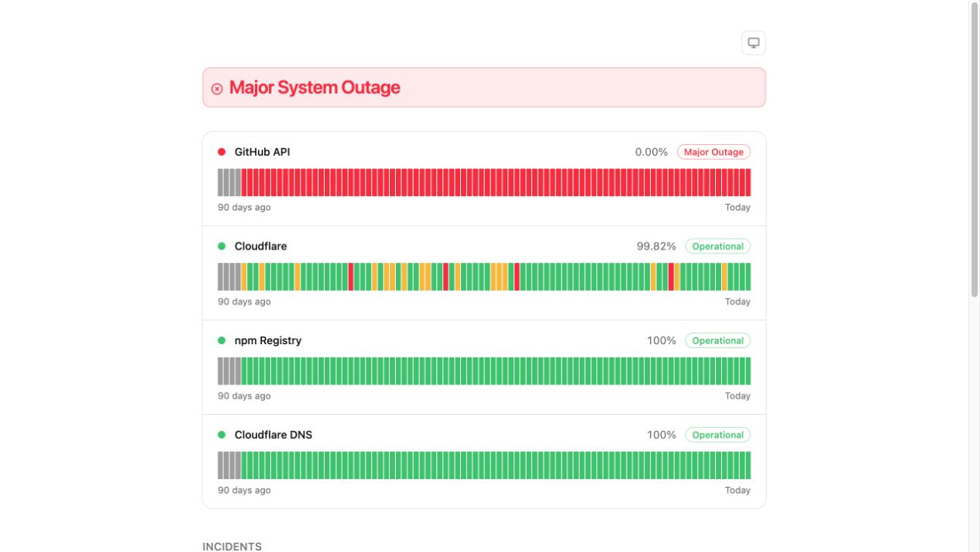Click the Major System Outage banner heading
The height and width of the screenshot is (552, 980).
tap(315, 88)
